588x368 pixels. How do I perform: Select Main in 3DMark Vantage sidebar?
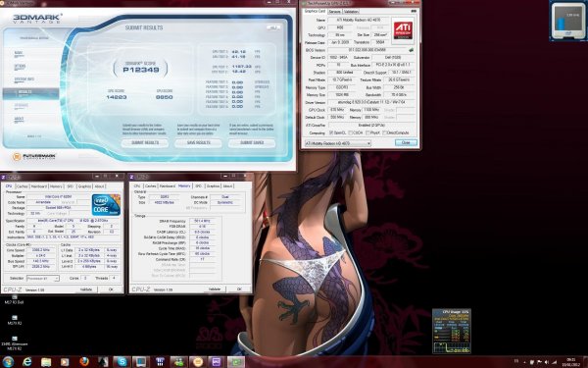[19, 54]
